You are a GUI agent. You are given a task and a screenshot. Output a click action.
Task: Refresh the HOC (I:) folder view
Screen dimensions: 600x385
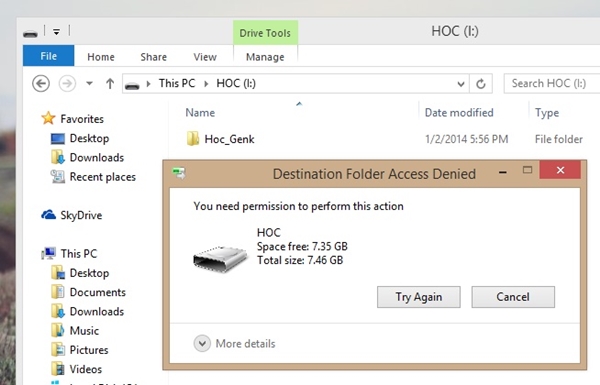coord(481,83)
